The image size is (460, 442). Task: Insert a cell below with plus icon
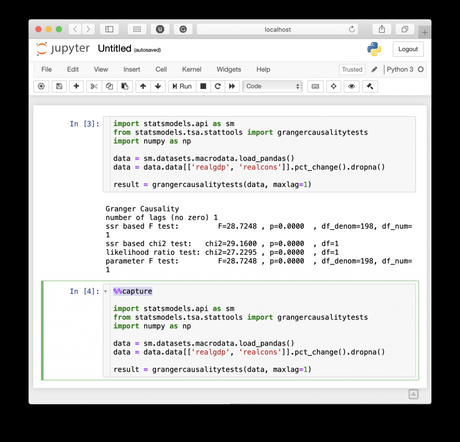tap(76, 86)
